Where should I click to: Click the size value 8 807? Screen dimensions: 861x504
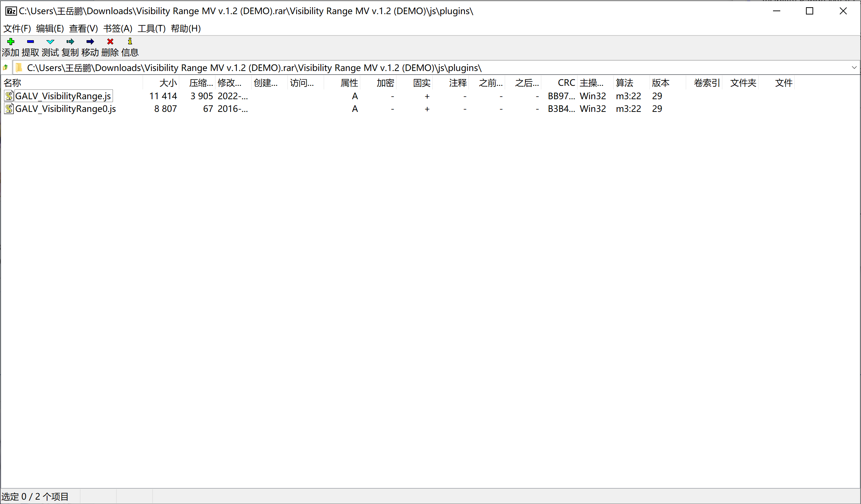click(165, 109)
